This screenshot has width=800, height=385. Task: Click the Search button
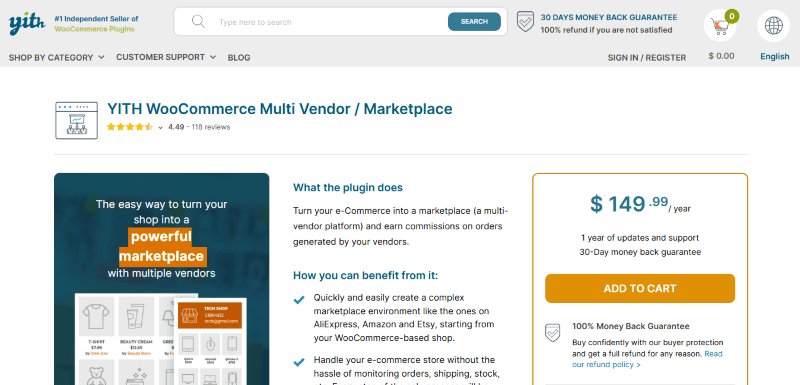pos(474,21)
